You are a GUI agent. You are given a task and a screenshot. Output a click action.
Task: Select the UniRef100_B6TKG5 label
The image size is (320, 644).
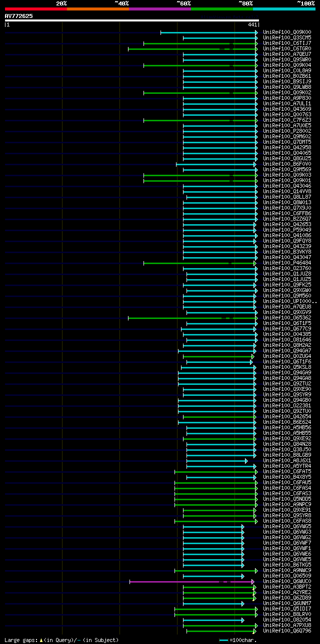(x=287, y=565)
